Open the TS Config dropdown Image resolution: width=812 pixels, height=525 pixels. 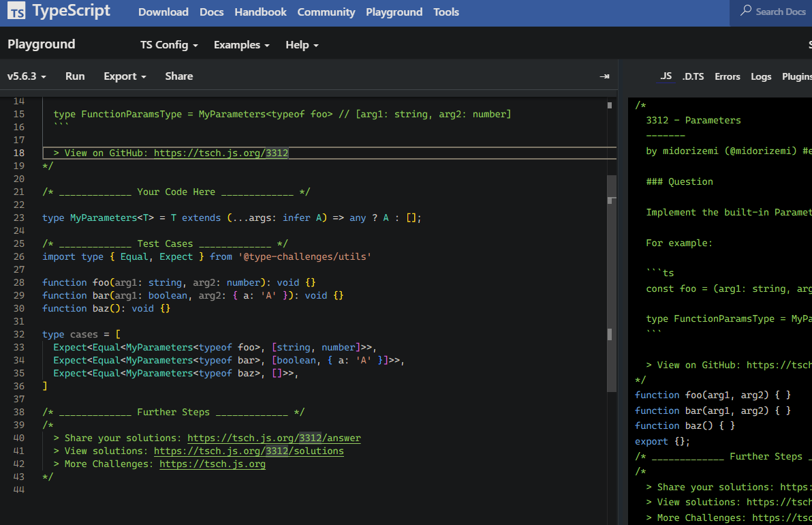169,45
